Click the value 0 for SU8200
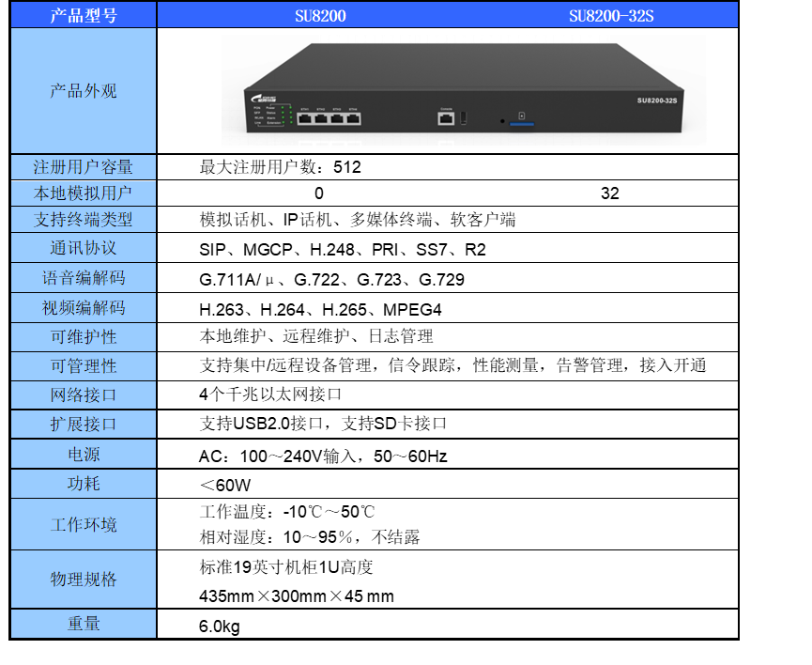 319,193
